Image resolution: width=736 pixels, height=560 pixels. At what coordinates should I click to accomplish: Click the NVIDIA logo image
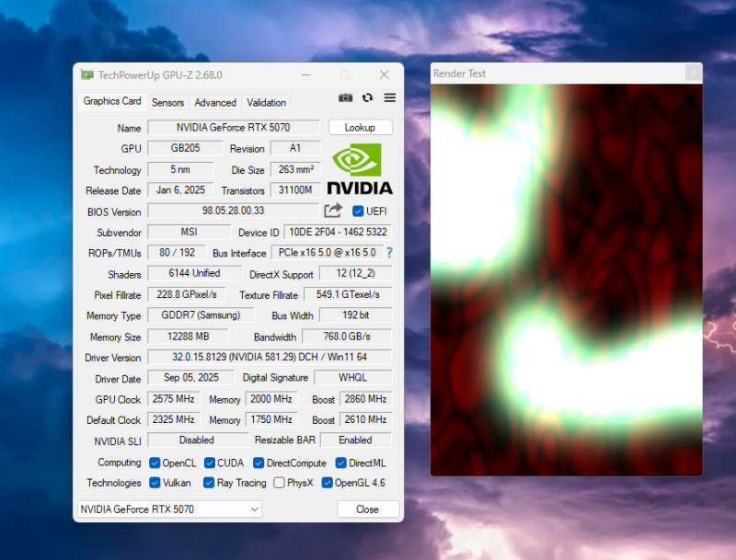click(360, 169)
